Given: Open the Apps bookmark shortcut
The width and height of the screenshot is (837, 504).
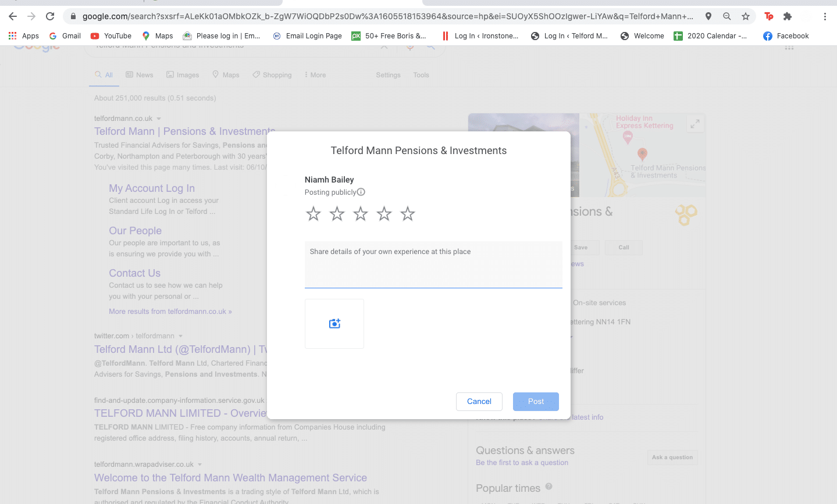Looking at the screenshot, I should (24, 36).
